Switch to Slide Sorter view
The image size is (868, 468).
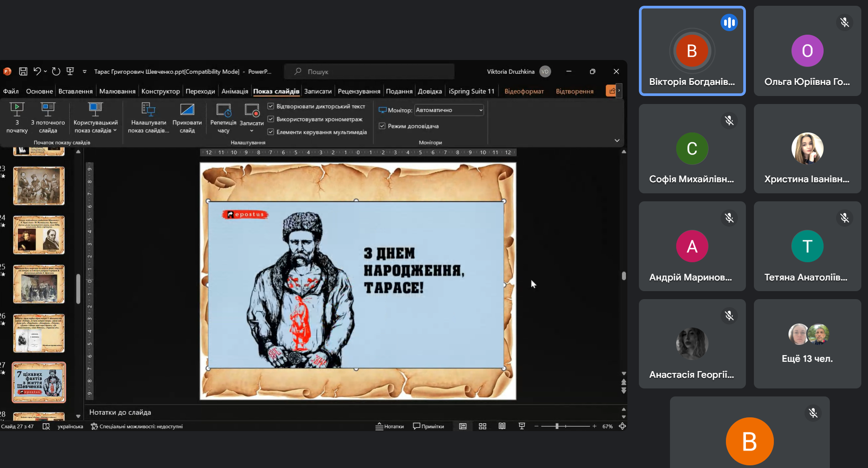click(483, 426)
